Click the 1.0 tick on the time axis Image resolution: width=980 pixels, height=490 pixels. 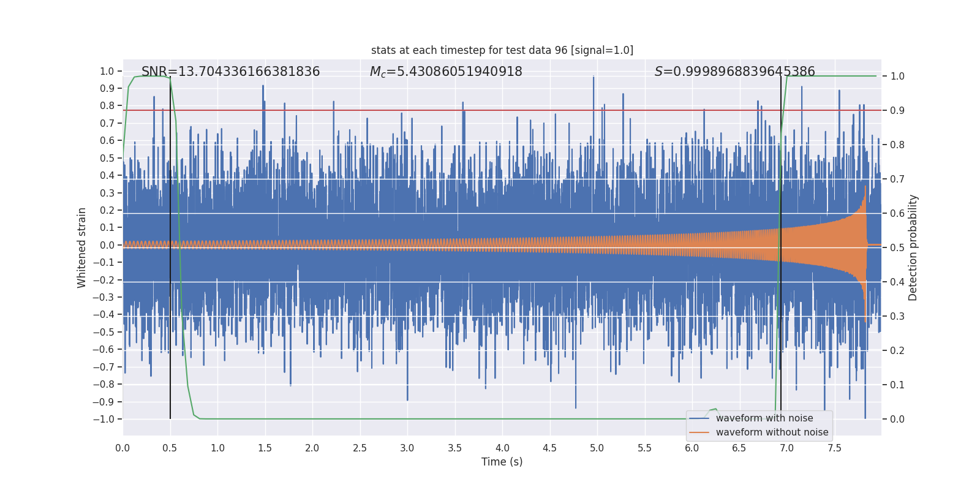217,448
